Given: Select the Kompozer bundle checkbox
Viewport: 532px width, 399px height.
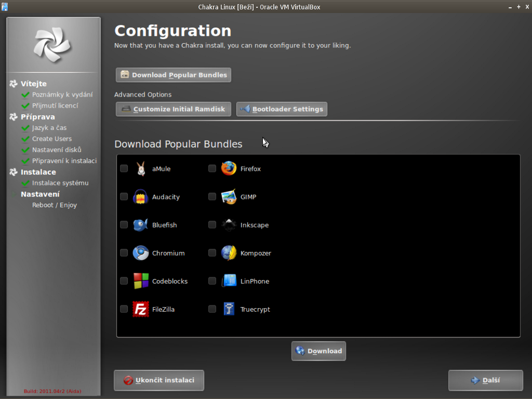Looking at the screenshot, I should coord(212,253).
